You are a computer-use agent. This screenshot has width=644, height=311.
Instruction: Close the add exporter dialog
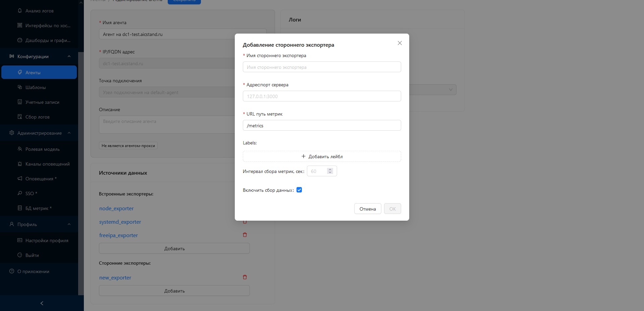[399, 43]
